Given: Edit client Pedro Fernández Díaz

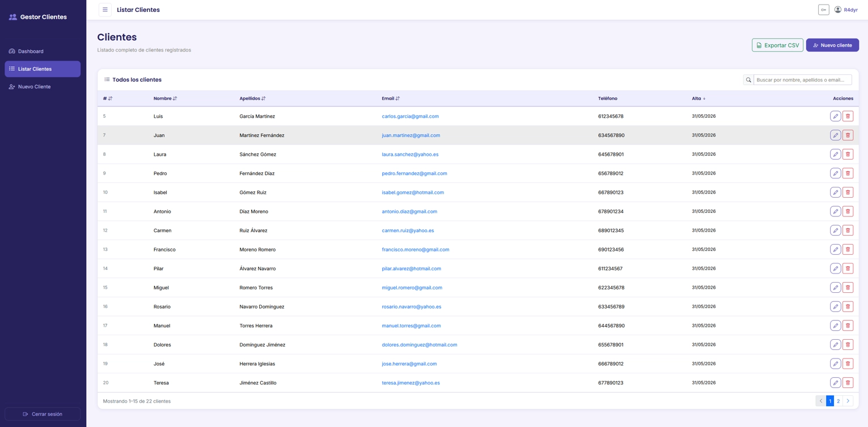Looking at the screenshot, I should click(836, 173).
